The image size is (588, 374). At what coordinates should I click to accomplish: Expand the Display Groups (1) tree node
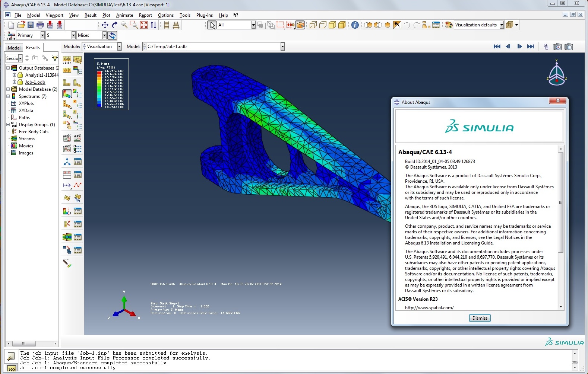(8, 125)
